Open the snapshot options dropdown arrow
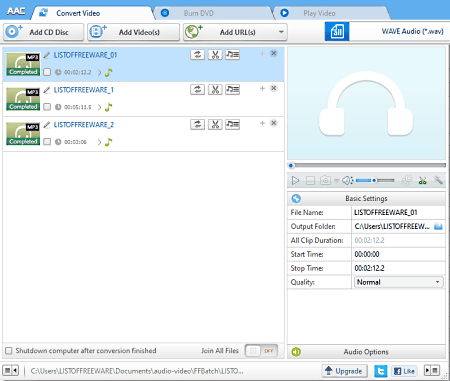The width and height of the screenshot is (450, 381). click(x=337, y=181)
